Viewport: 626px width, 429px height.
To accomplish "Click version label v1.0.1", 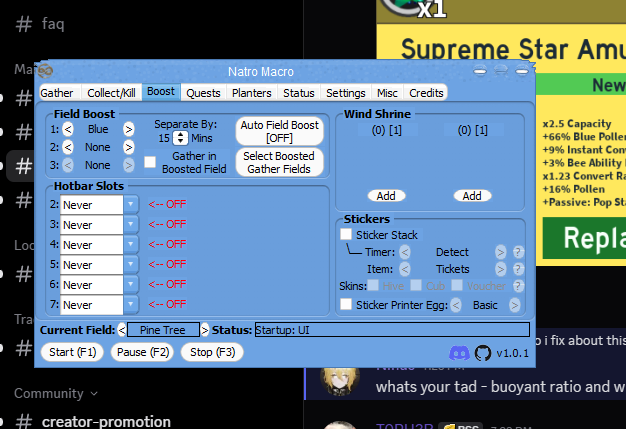I will point(513,353).
